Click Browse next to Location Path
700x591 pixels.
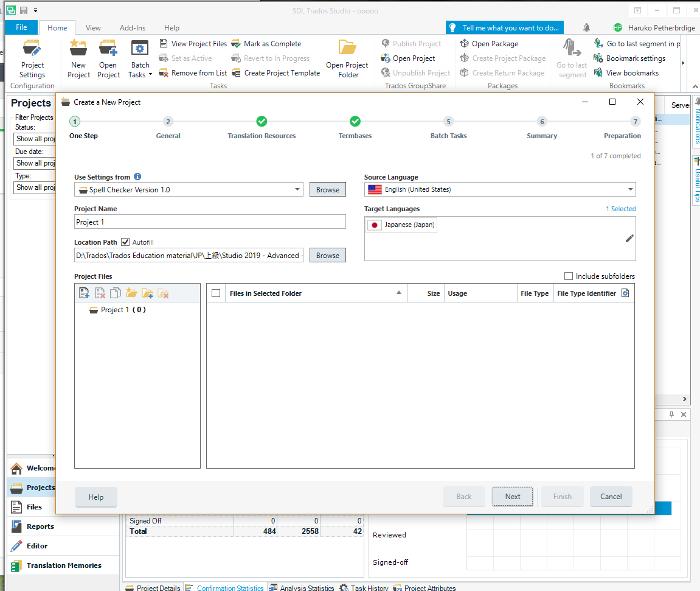(327, 256)
